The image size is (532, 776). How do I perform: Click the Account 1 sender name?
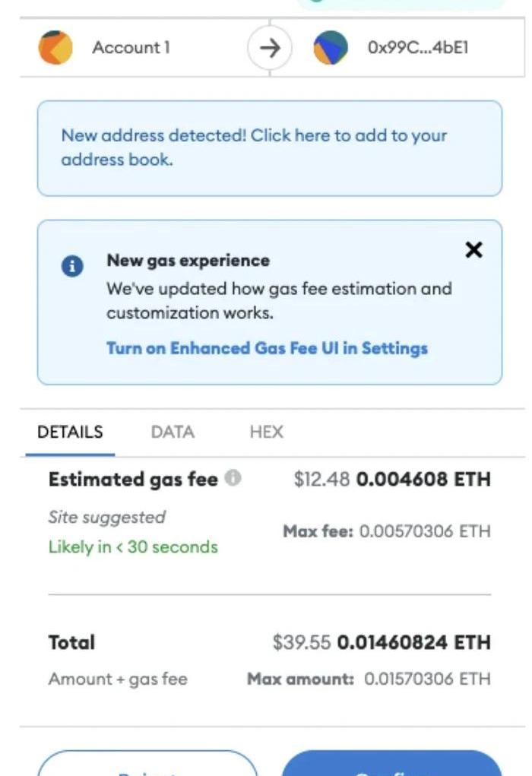(x=131, y=48)
